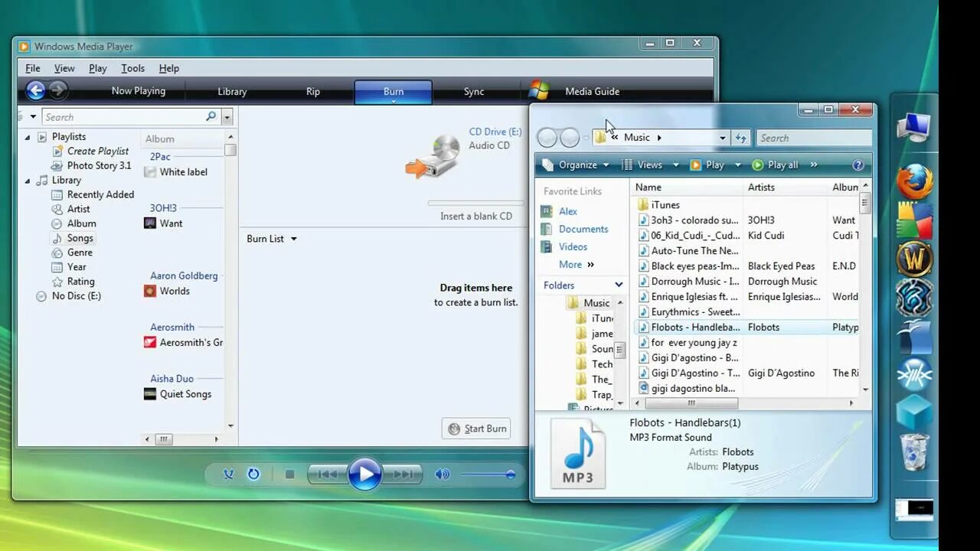Open the Organize menu in Explorer
This screenshot has height=551, width=980.
click(575, 165)
